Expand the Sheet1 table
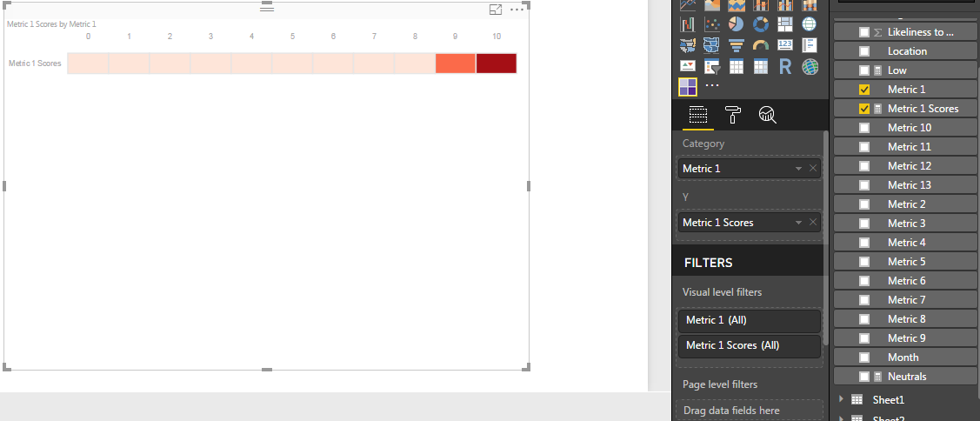Image resolution: width=980 pixels, height=421 pixels. [x=841, y=399]
